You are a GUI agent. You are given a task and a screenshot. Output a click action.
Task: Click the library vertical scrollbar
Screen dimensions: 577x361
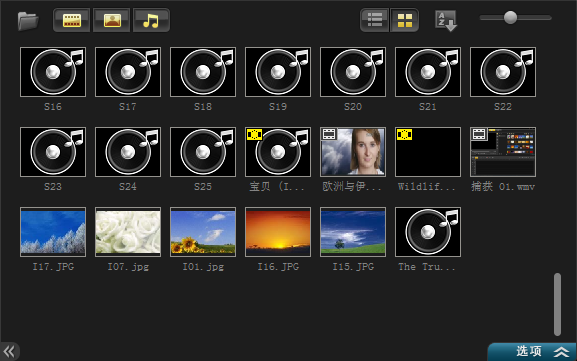(557, 304)
